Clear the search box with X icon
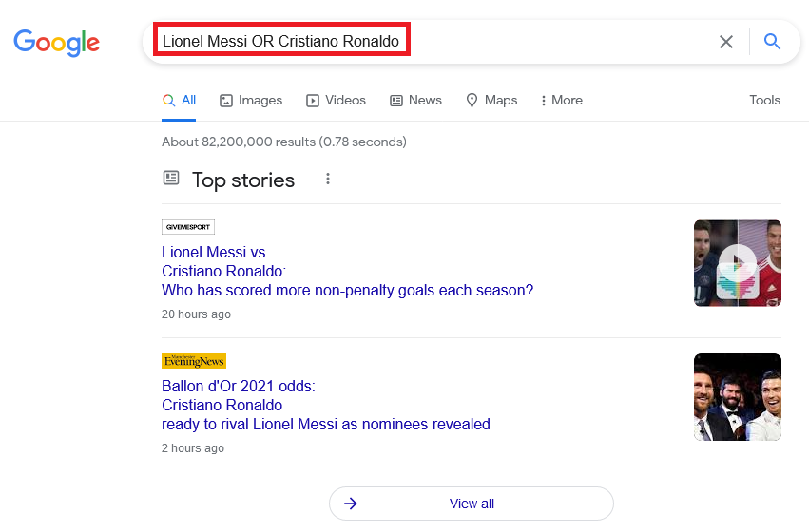The width and height of the screenshot is (809, 532). tap(726, 42)
